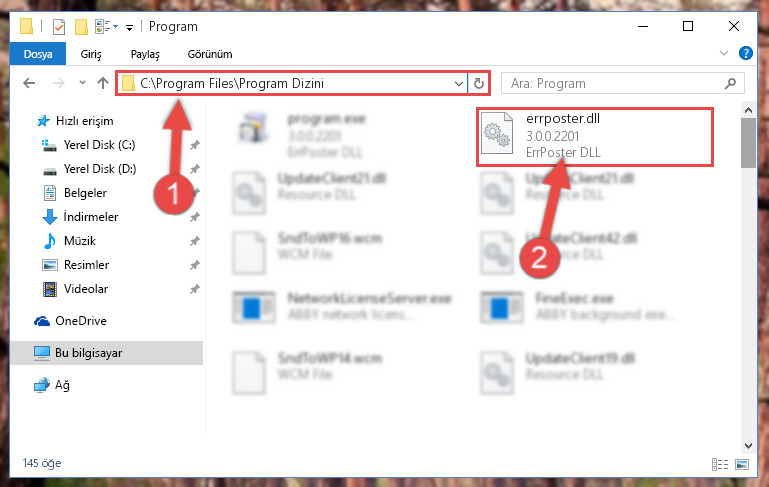Toggle the pin beside Müzik
The width and height of the screenshot is (769, 487).
195,241
